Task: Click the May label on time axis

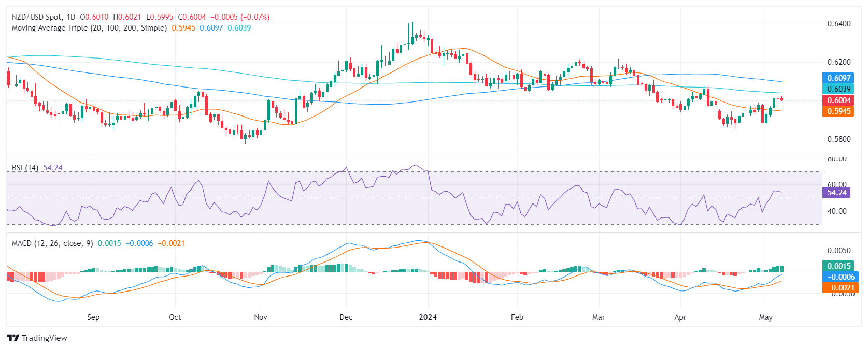Action: click(765, 317)
